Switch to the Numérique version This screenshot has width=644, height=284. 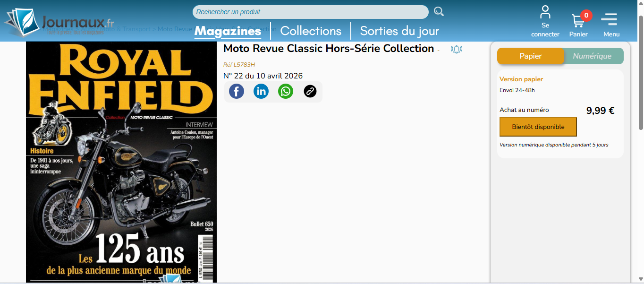[x=592, y=56]
